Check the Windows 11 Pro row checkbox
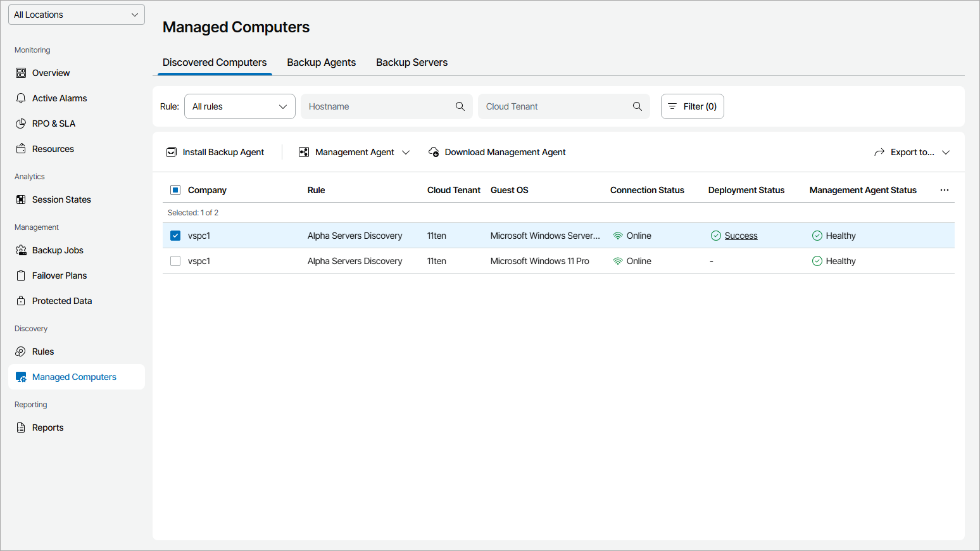This screenshot has height=551, width=980. (x=175, y=261)
